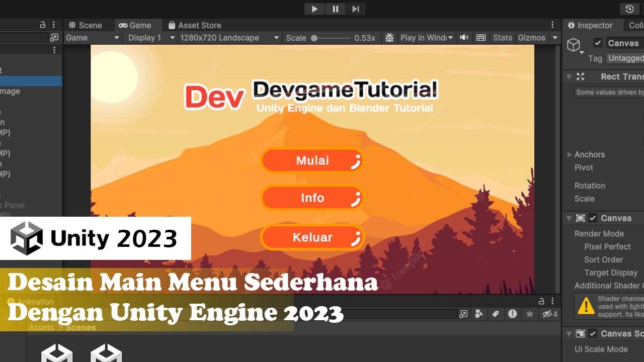Screen dimensions: 644x362
Task: Click the Sort Order property label
Action: (x=603, y=260)
